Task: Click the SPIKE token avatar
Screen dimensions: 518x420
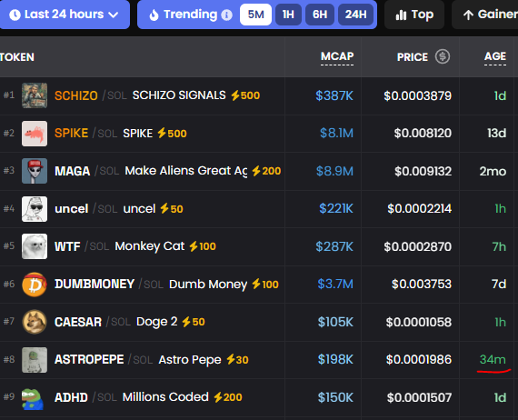Action: pyautogui.click(x=35, y=133)
